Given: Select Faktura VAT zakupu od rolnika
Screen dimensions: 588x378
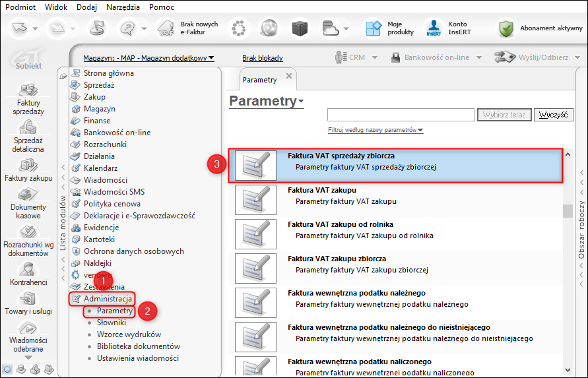Looking at the screenshot, I should click(x=395, y=234).
